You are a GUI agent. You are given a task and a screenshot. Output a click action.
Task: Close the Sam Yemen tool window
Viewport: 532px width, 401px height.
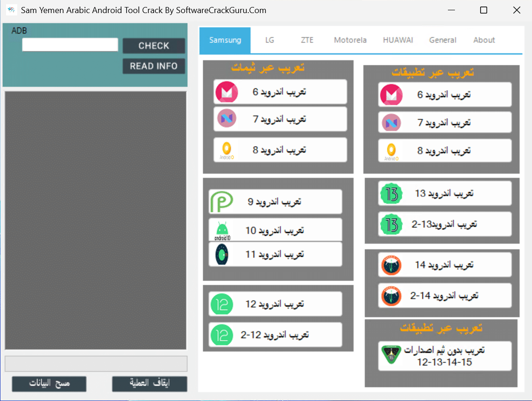(517, 10)
